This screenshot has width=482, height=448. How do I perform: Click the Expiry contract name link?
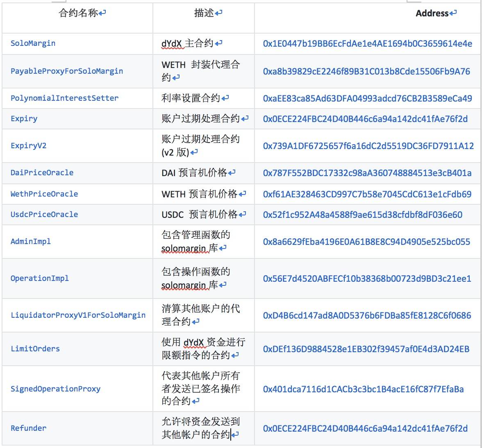point(24,119)
